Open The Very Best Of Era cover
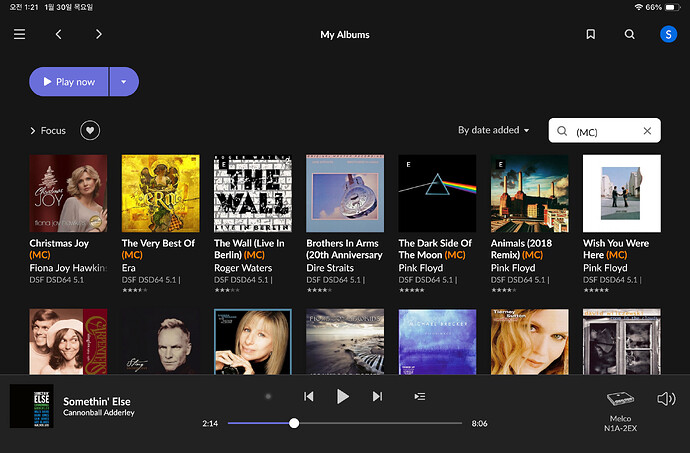The width and height of the screenshot is (690, 453). point(161,193)
